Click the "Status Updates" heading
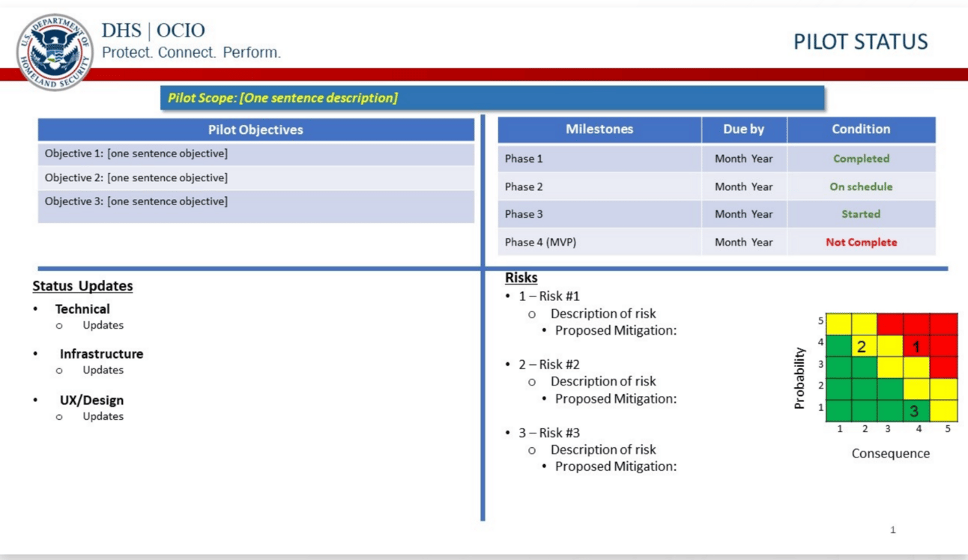Image resolution: width=968 pixels, height=560 pixels. pyautogui.click(x=82, y=286)
